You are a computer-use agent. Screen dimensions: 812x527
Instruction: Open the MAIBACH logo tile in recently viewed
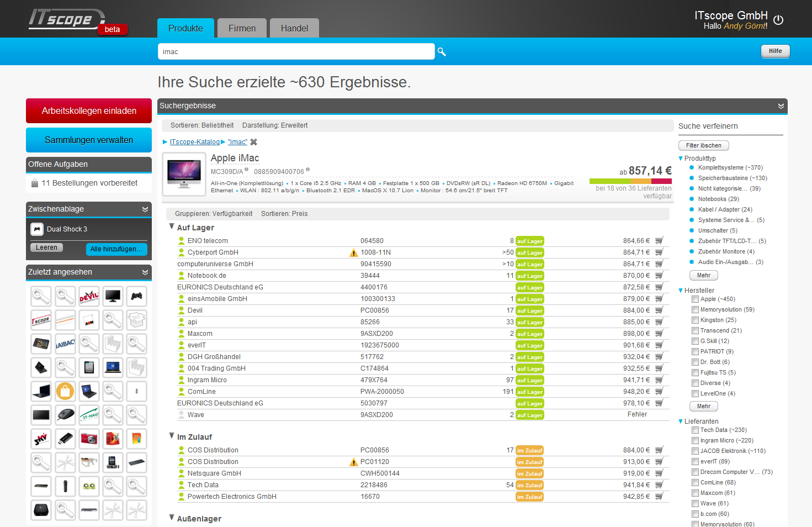65,344
